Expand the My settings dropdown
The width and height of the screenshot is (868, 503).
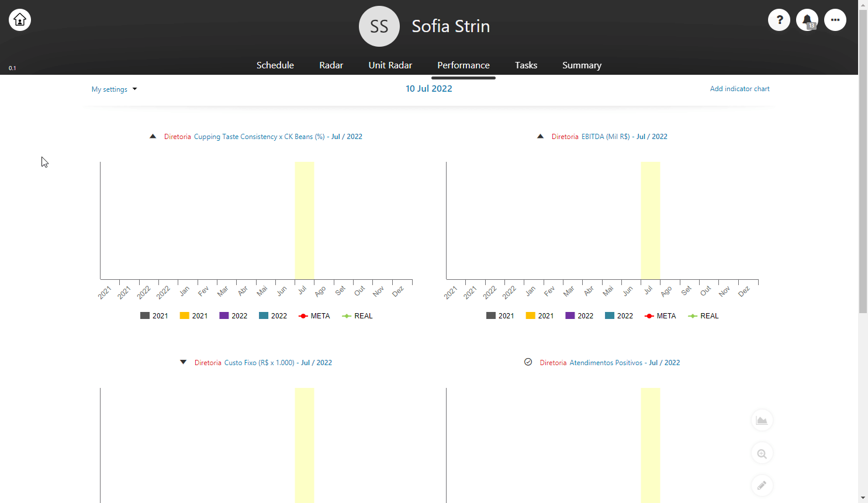coord(114,89)
